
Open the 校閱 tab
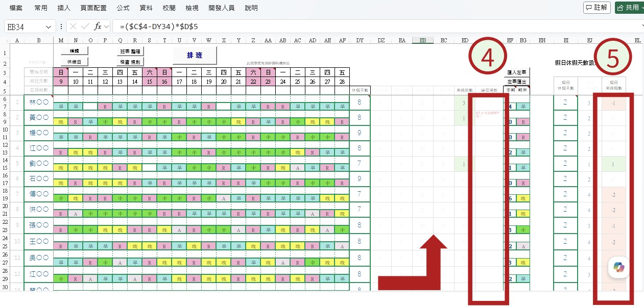tap(169, 8)
